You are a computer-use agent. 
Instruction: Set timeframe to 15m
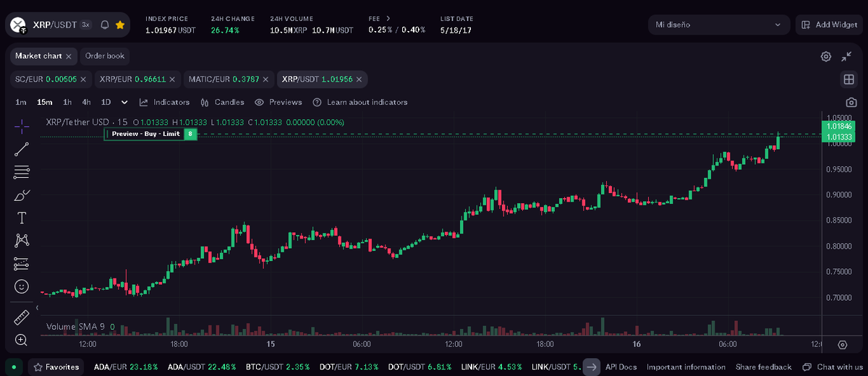point(44,102)
